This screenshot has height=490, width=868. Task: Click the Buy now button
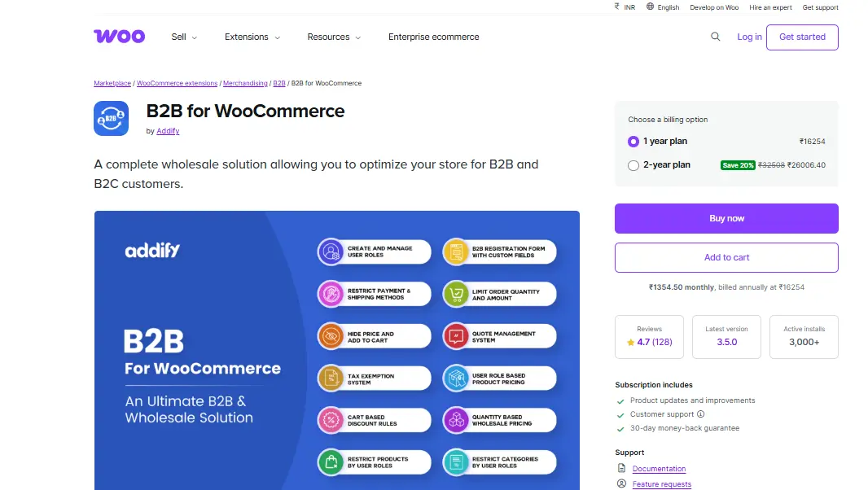click(x=726, y=218)
